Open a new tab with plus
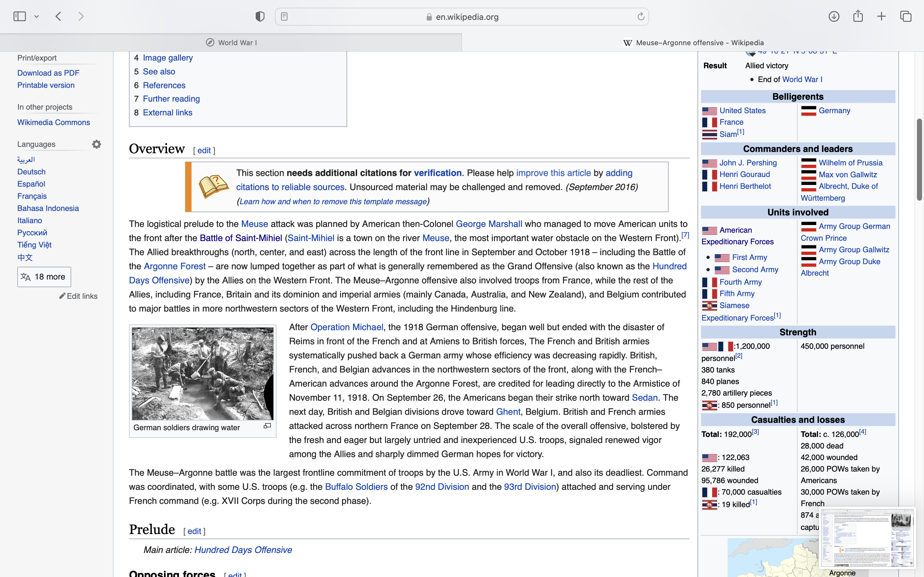 tap(881, 16)
